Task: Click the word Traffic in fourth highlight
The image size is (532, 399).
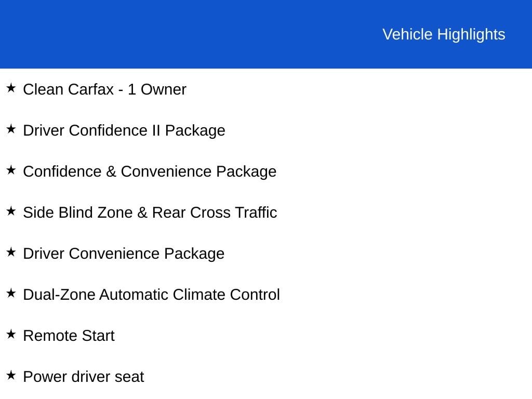Action: (256, 212)
